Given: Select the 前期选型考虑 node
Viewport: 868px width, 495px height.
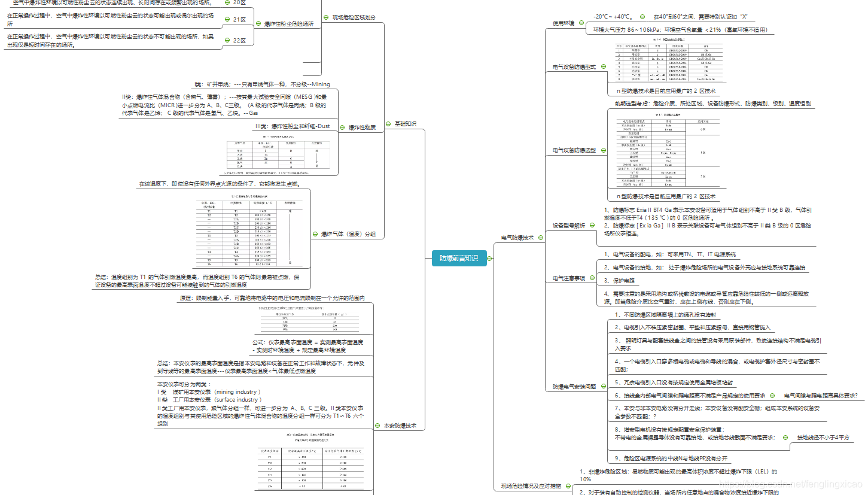Looking at the screenshot, I should 712,104.
